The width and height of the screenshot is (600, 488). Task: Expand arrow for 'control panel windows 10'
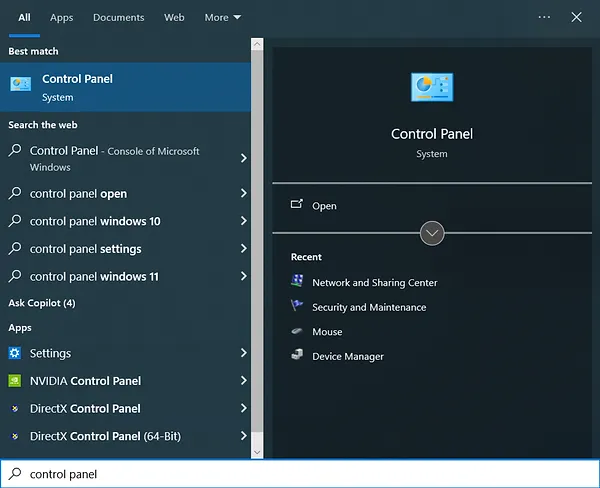(243, 220)
